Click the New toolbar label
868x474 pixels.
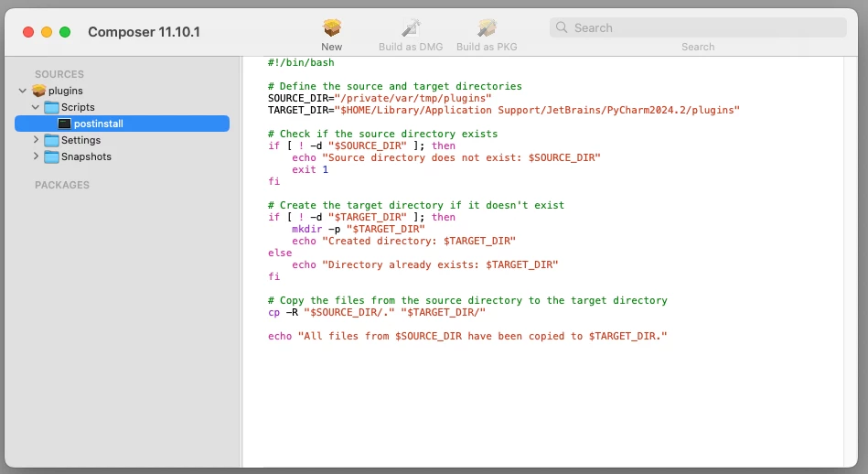tap(332, 47)
